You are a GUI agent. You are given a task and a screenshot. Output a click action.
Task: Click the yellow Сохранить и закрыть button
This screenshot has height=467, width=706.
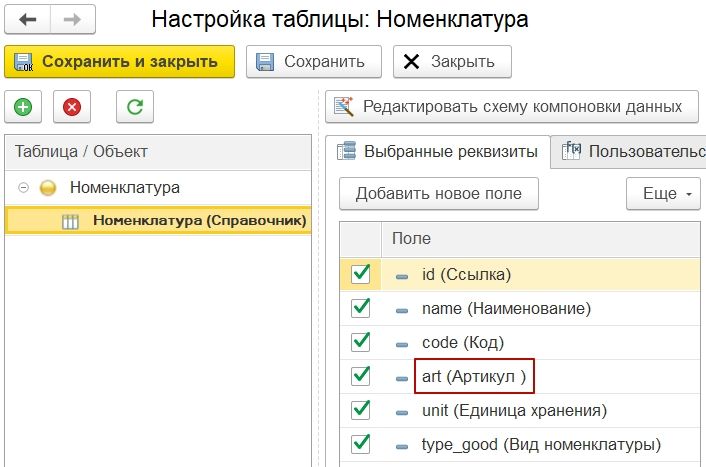pos(119,62)
